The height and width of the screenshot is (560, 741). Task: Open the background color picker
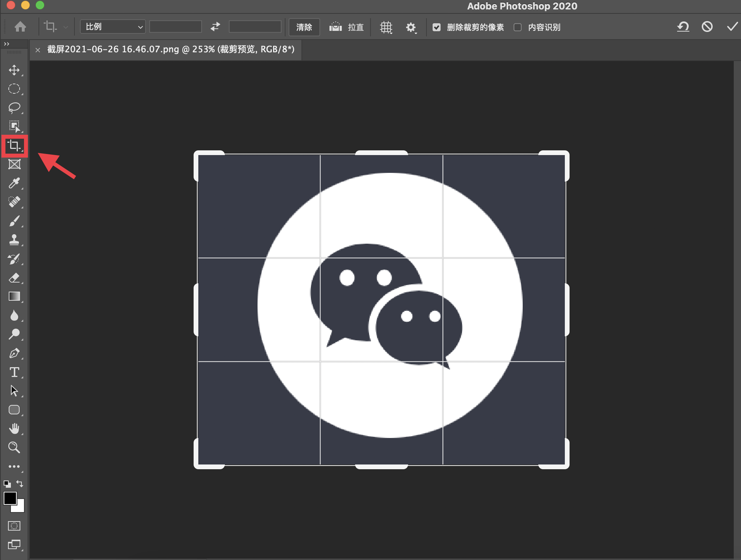(20, 508)
